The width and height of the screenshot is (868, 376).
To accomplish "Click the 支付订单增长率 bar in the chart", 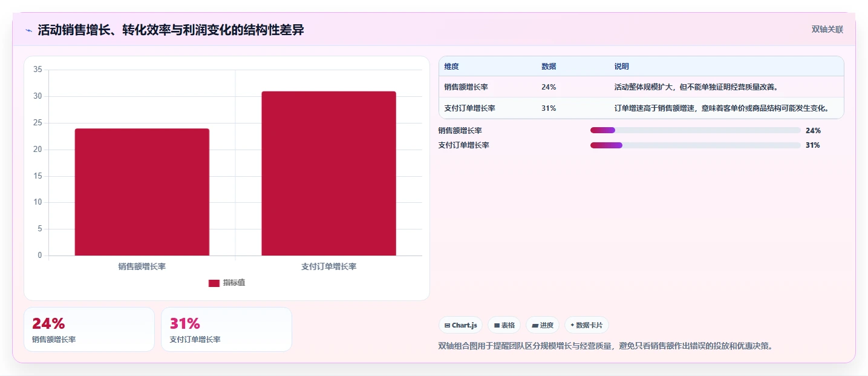I will point(328,173).
